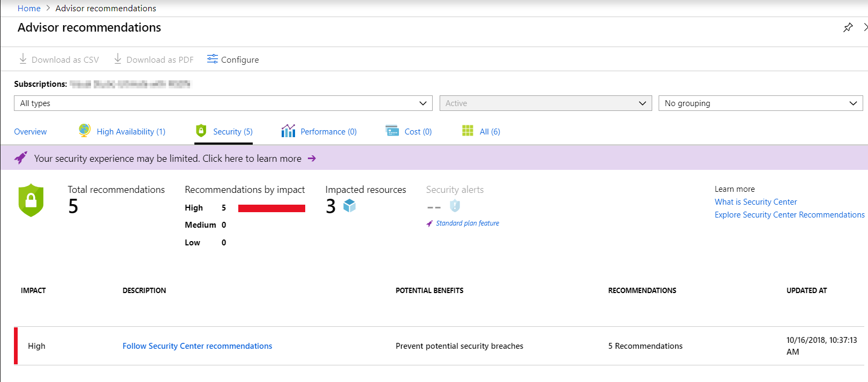
Task: Sort by IMPACT column header
Action: [x=33, y=290]
